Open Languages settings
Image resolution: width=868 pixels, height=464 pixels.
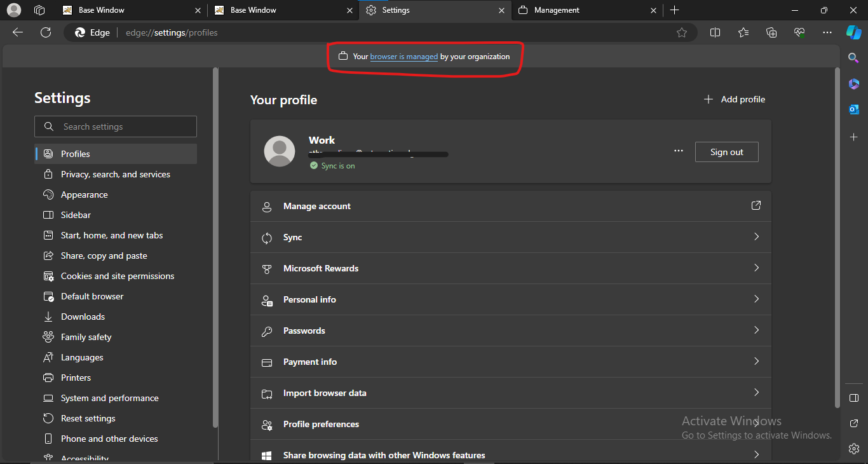tap(116, 357)
